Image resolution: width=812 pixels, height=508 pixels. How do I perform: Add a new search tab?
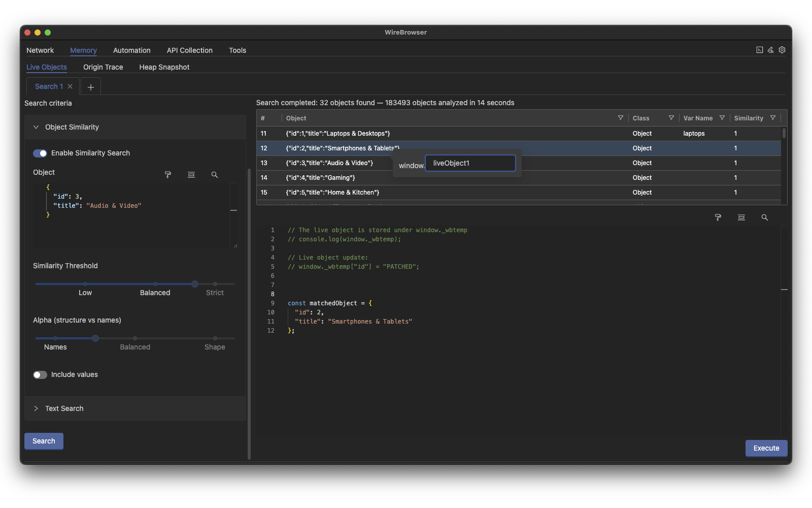91,87
